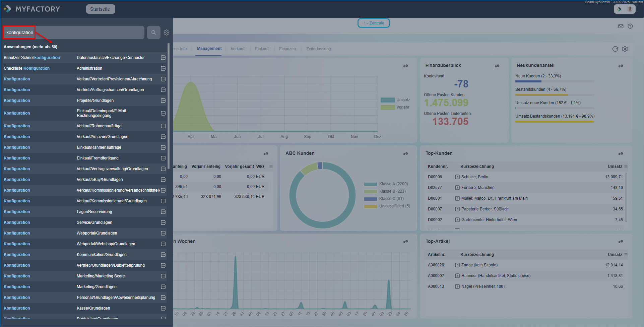Viewport: 644px width, 327px height.
Task: Switch to the Finanzen tab
Action: (287, 49)
